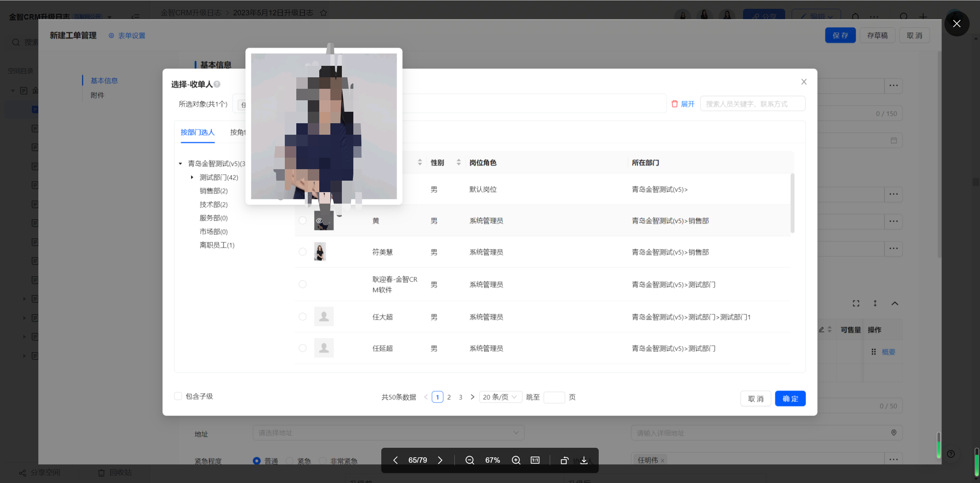Select the radio button for 符美慧
The image size is (980, 483).
[302, 252]
